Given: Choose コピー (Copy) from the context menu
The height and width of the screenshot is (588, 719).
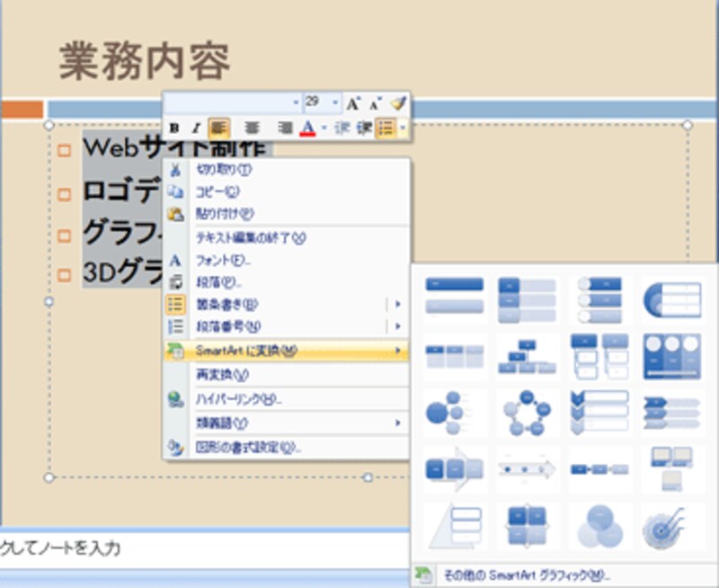Looking at the screenshot, I should pyautogui.click(x=286, y=192).
